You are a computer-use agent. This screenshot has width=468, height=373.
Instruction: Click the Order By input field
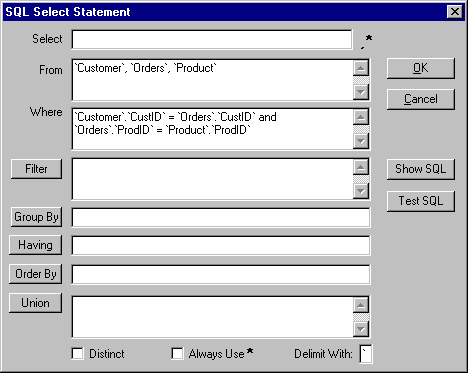[x=221, y=275]
